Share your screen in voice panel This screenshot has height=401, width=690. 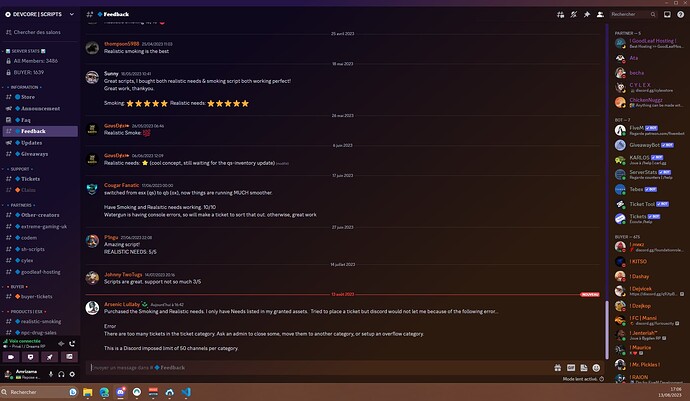30,357
